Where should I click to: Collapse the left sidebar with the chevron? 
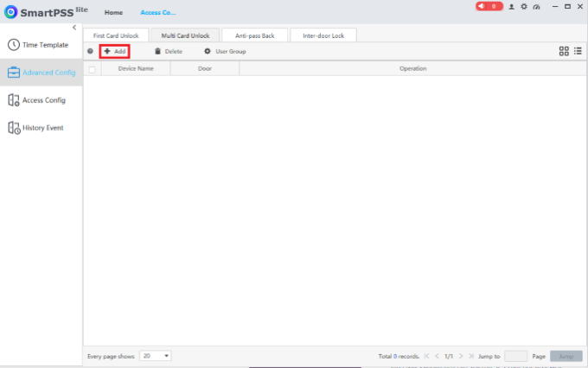[x=74, y=28]
